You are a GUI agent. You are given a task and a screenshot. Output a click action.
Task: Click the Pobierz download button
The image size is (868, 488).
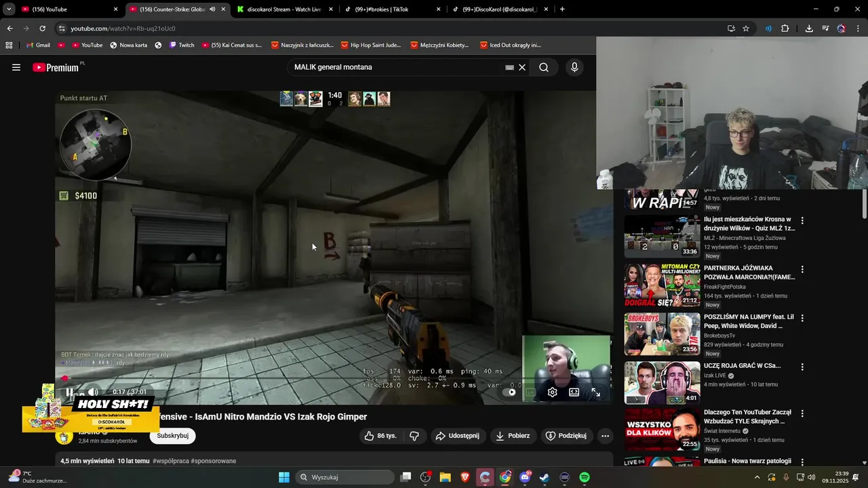[x=513, y=436]
